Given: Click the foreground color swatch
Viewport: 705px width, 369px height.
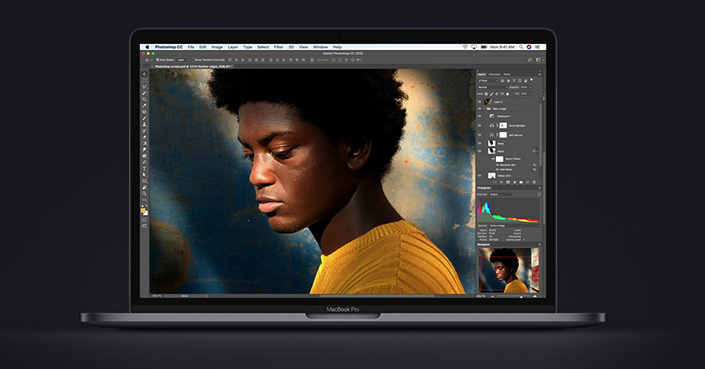Looking at the screenshot, I should click(143, 210).
